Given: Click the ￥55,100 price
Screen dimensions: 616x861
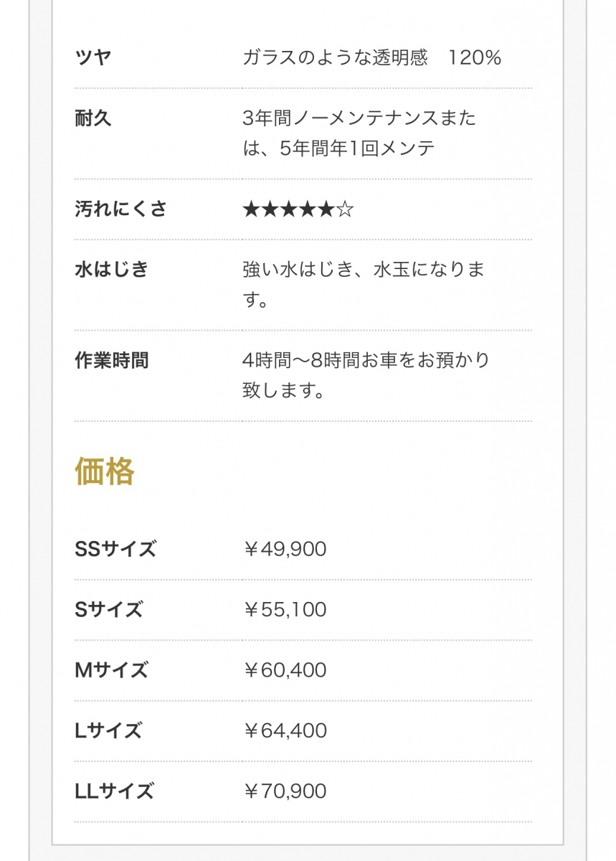Looking at the screenshot, I should [285, 610].
